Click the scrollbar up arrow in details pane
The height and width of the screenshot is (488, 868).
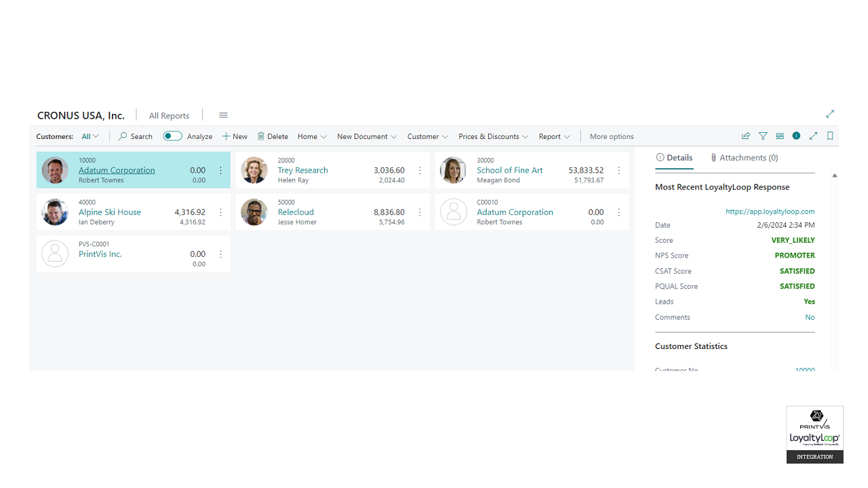835,176
